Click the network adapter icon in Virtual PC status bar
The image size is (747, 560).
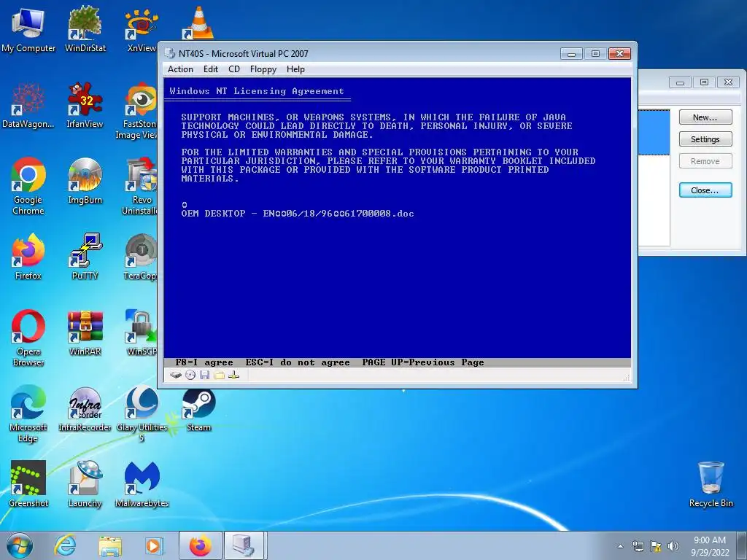click(x=233, y=376)
